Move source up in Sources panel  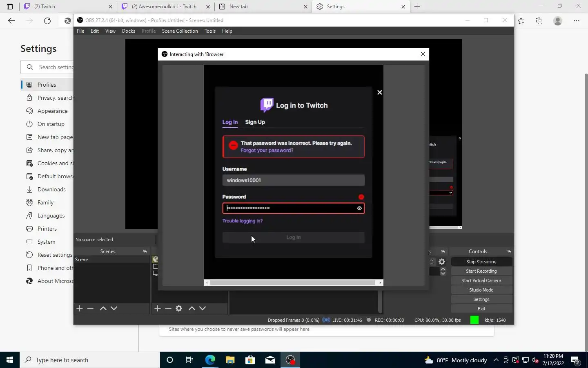coord(192,308)
